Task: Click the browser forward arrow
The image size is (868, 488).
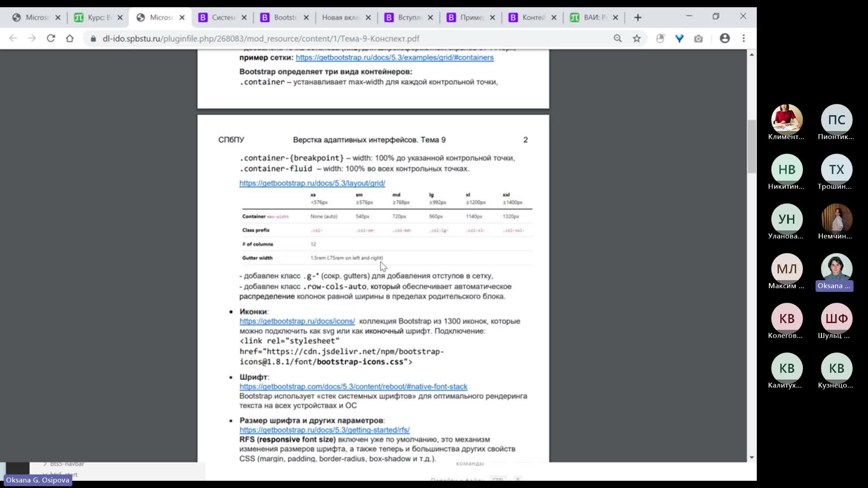Action: (32, 38)
